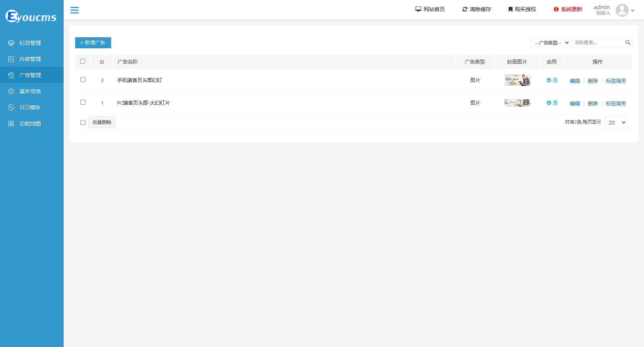Screen dimensions: 644x347
Task: Click the search magnifier icon
Action: [x=628, y=43]
